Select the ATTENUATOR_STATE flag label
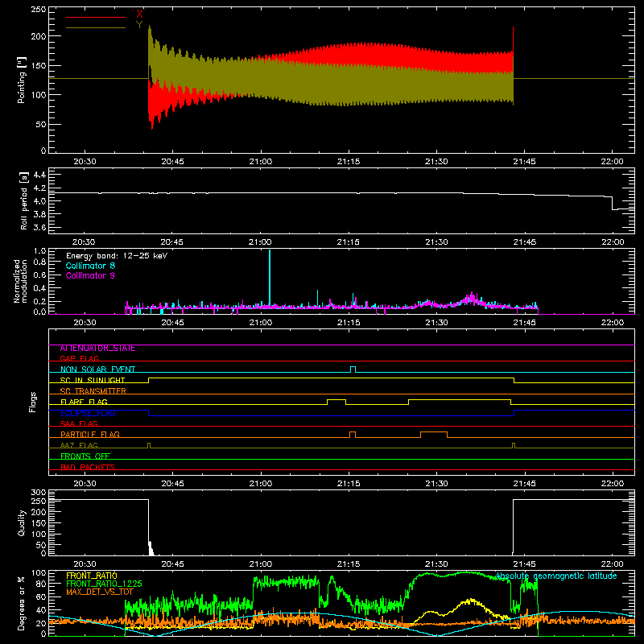 (x=97, y=349)
